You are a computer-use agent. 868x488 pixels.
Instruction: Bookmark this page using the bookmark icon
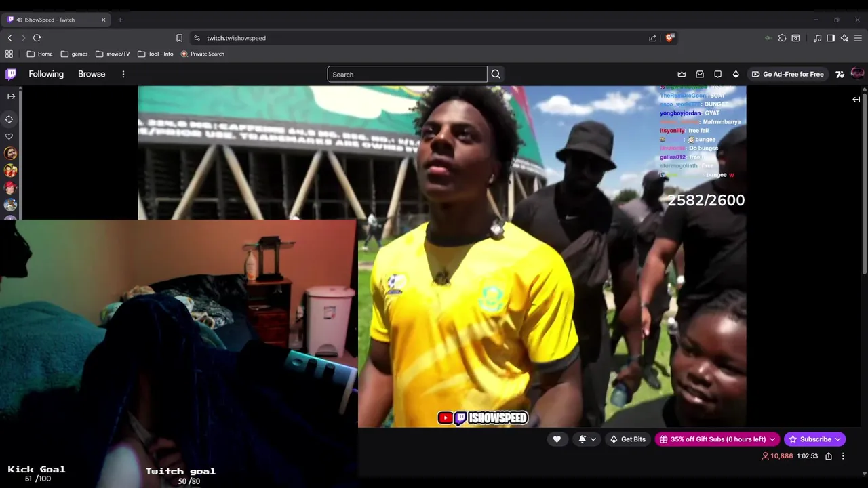179,38
